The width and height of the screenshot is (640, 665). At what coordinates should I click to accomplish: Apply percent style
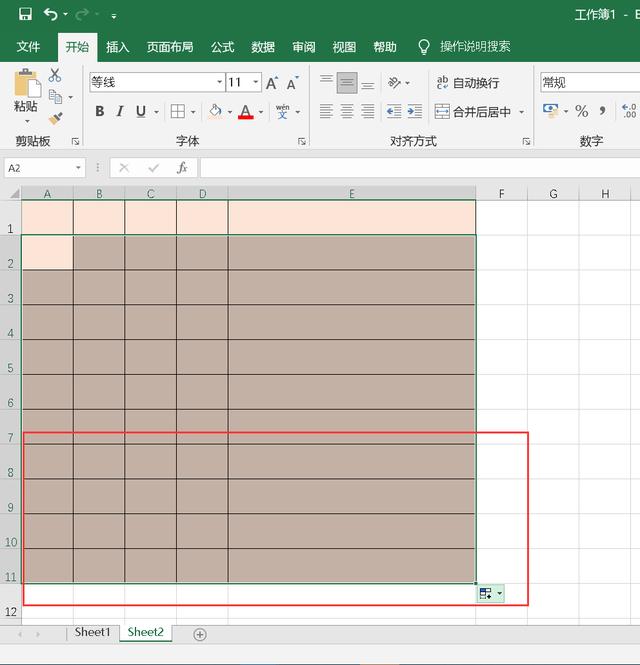click(x=581, y=112)
